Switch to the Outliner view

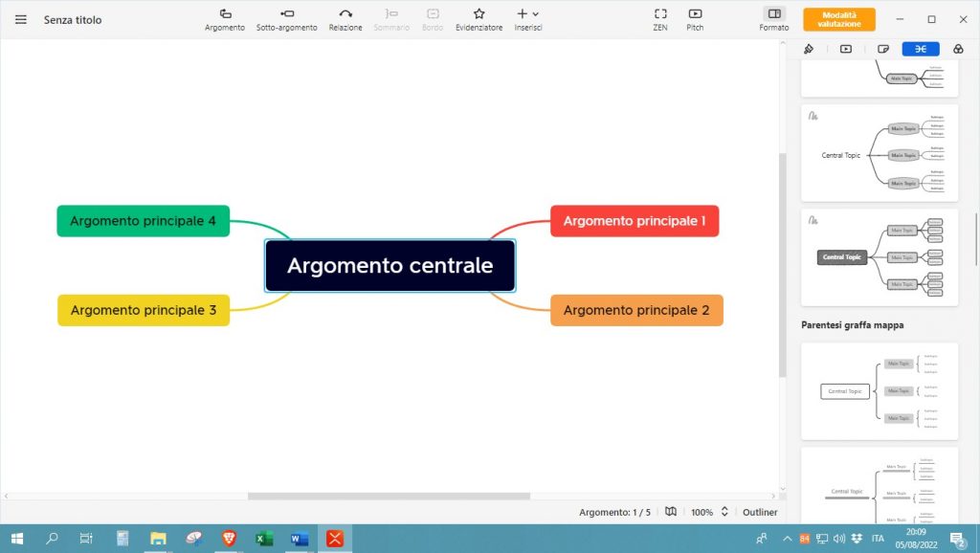pos(759,512)
